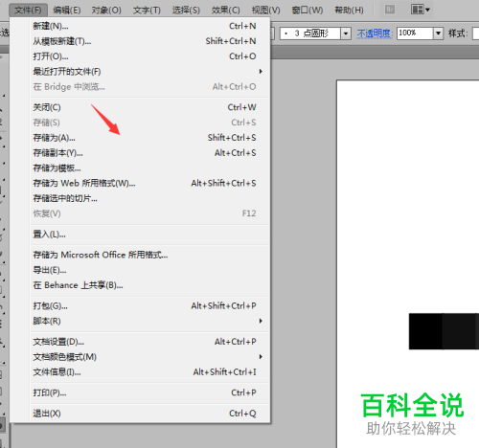Click the 100% opacity input field
This screenshot has width=479, height=448.
pyautogui.click(x=415, y=34)
